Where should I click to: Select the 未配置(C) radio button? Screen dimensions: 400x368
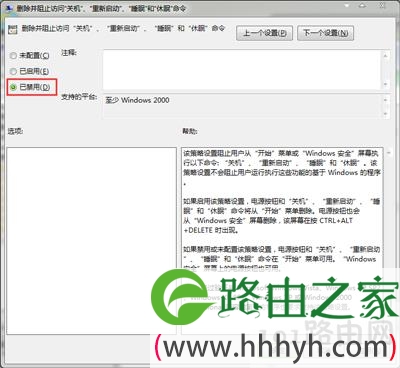(13, 56)
